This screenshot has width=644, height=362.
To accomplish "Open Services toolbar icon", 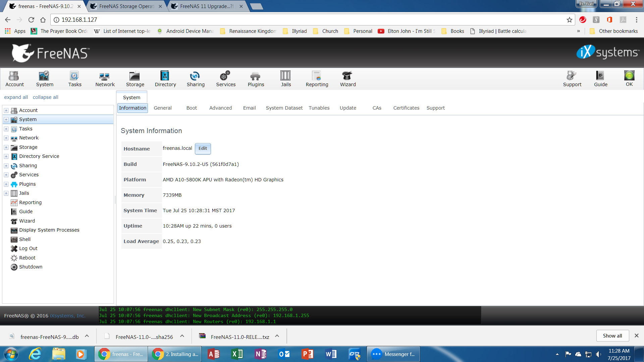I will click(x=226, y=79).
